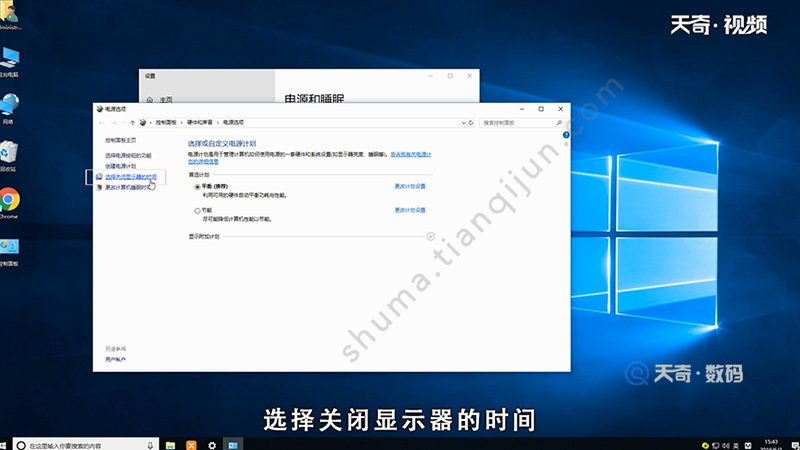Click the 硬件和声音 breadcrumb segment
This screenshot has width=800, height=450.
199,122
